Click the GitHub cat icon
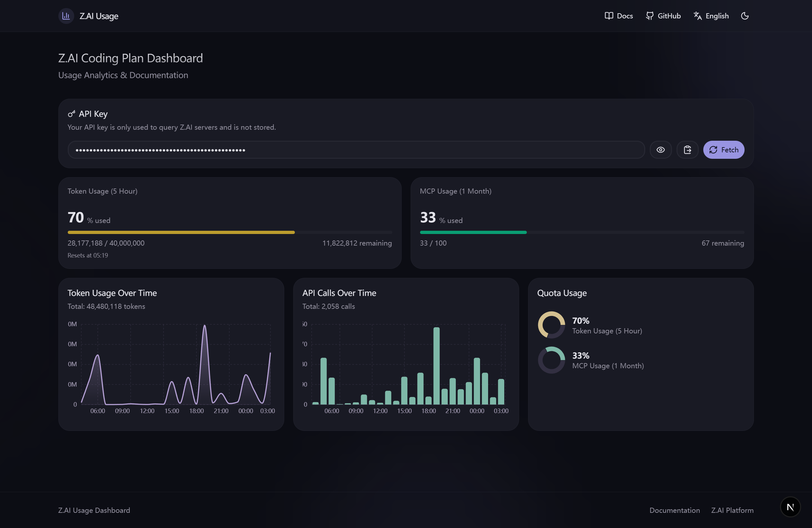The image size is (812, 528). [650, 16]
